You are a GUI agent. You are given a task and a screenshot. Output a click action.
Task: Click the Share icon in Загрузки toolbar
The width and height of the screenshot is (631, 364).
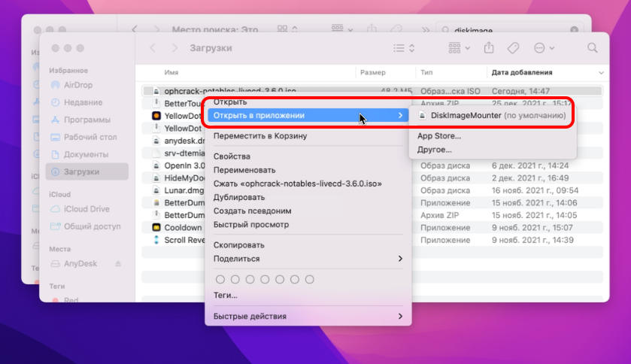tap(489, 47)
